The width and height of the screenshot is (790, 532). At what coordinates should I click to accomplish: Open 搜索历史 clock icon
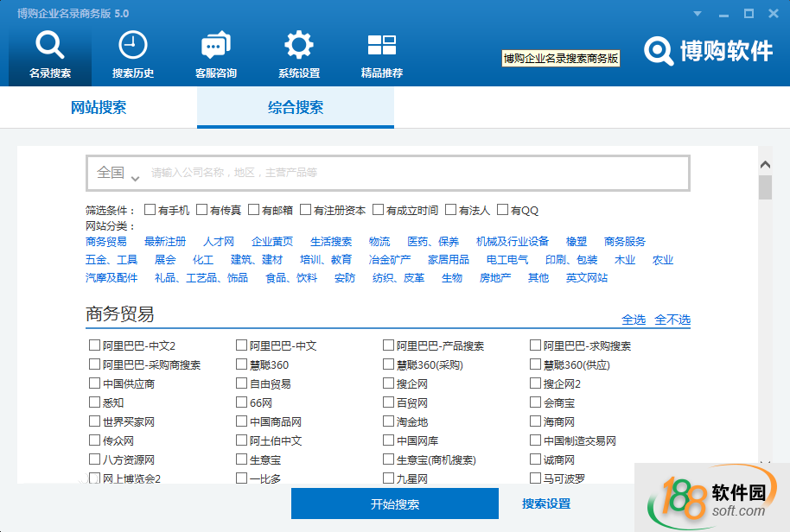(x=133, y=45)
